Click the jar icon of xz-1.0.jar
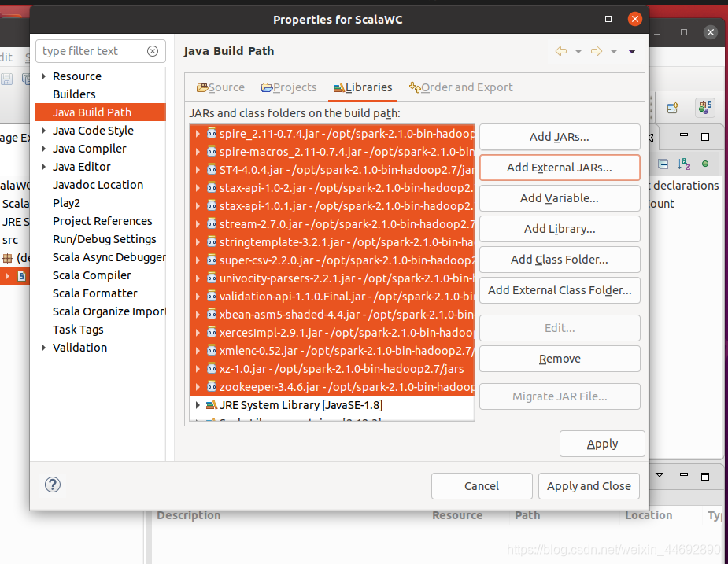728x564 pixels. tap(212, 369)
